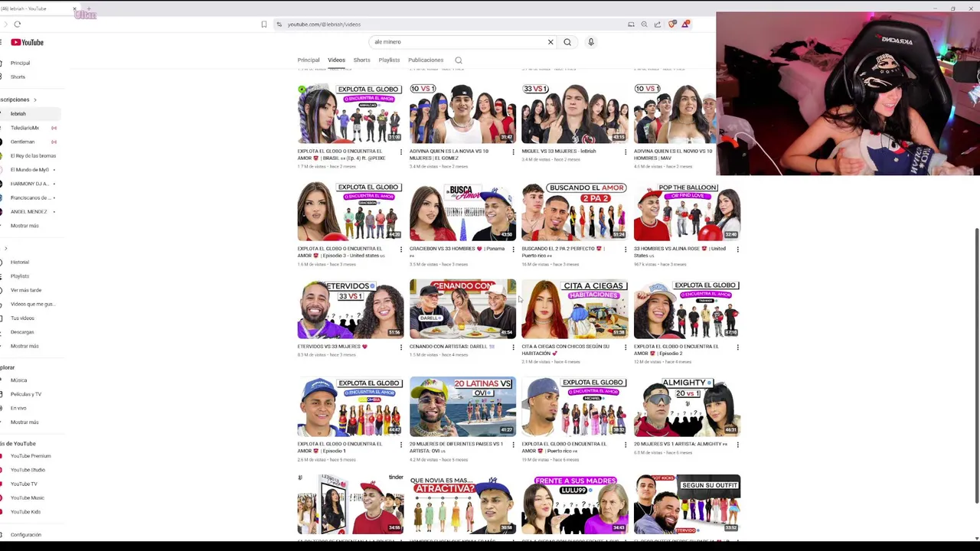Open the 'Adivina quien es la novia vs 10 mujeres' title
Viewport: 980px width, 551px height.
click(x=449, y=155)
